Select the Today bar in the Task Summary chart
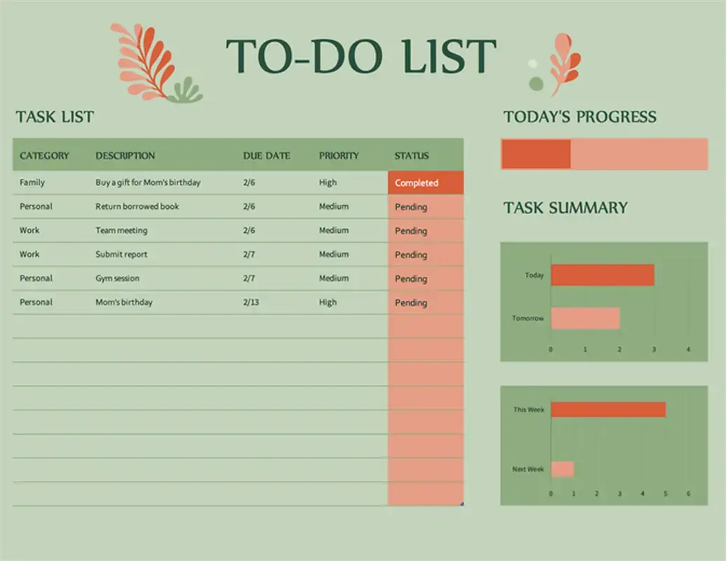Screen dimensions: 728x561 point(602,275)
